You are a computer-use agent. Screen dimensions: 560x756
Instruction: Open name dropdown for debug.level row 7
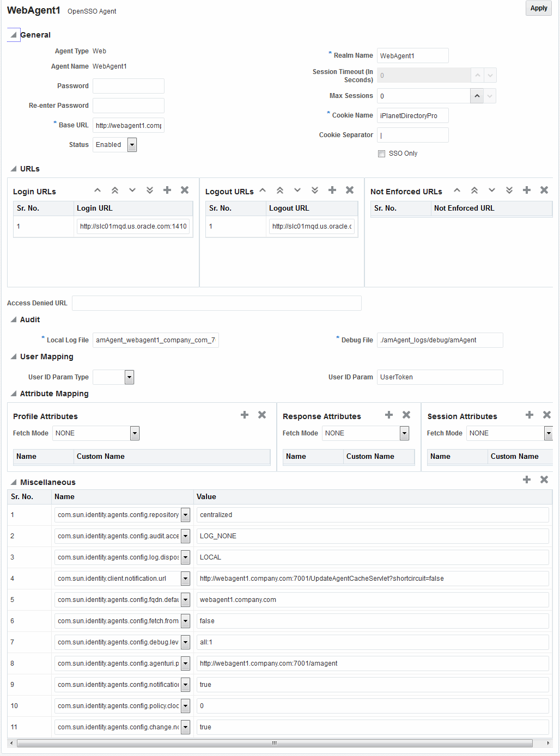(185, 642)
